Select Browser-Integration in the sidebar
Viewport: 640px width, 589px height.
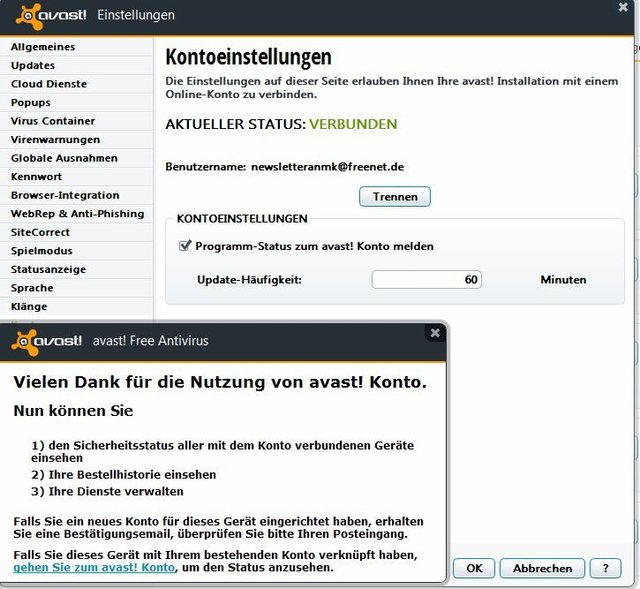click(x=76, y=195)
